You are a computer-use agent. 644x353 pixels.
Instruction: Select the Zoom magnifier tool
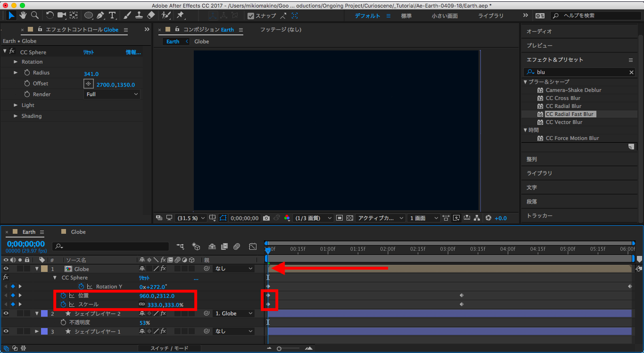pos(34,15)
